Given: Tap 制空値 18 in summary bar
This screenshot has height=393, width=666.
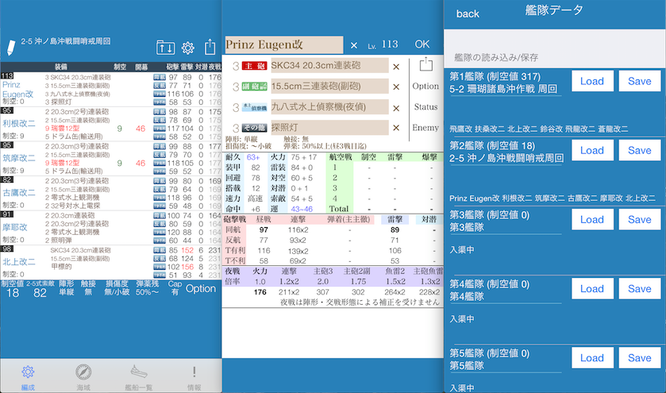Looking at the screenshot, I should tap(12, 289).
